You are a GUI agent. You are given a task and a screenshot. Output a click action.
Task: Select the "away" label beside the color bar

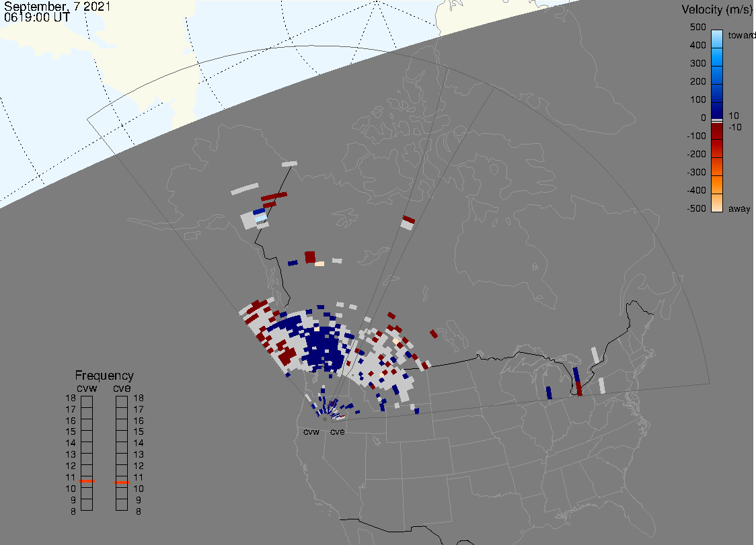tap(739, 208)
